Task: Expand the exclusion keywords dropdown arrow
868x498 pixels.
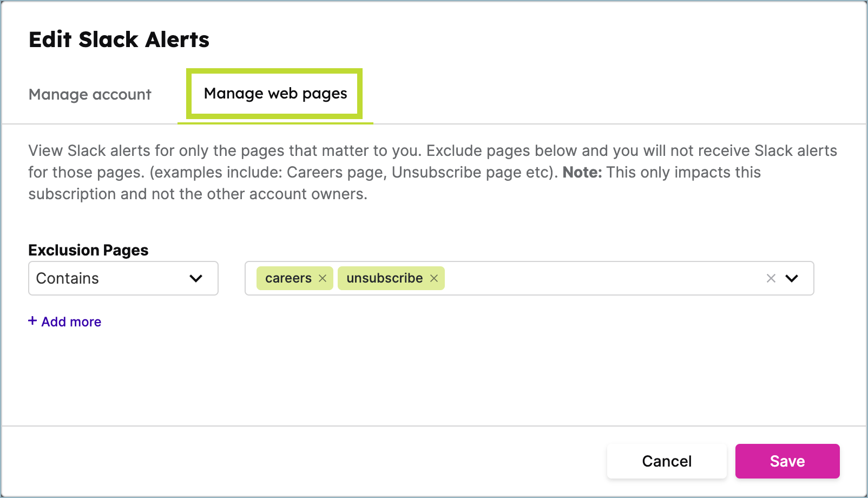Action: click(x=792, y=278)
